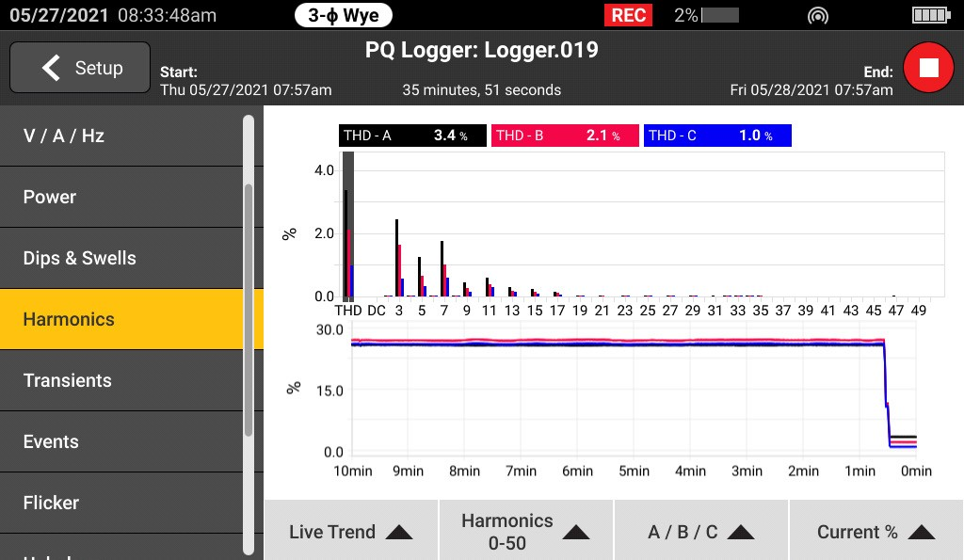Viewport: 964px width, 560px height.
Task: Toggle the THD - A phase legend
Action: [412, 136]
